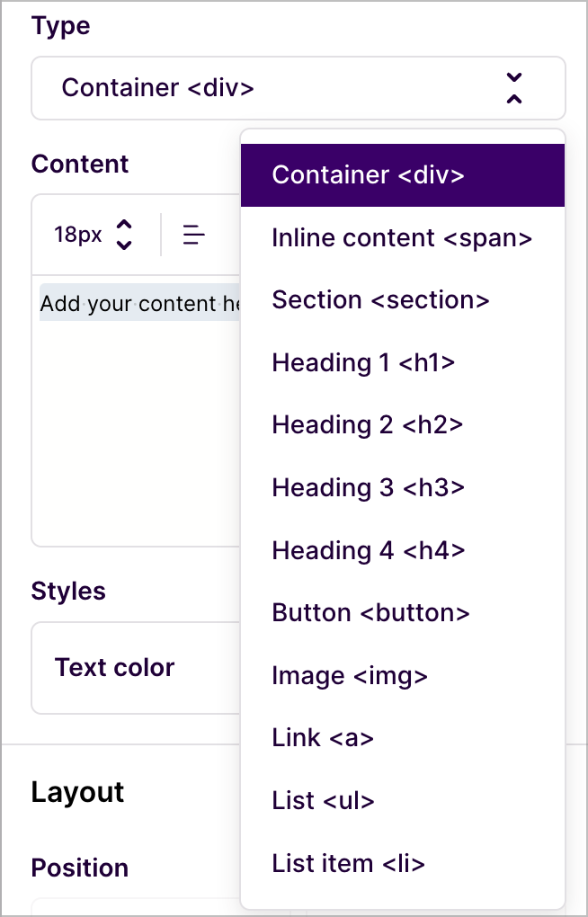Click the Type dropdown chevron arrows
The width and height of the screenshot is (588, 917).
tap(514, 88)
